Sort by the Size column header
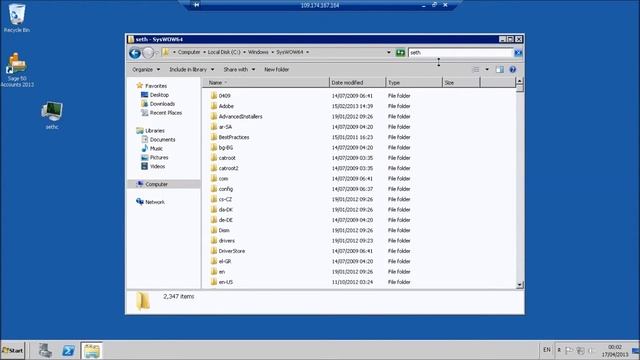This screenshot has width=640, height=360. [461, 83]
